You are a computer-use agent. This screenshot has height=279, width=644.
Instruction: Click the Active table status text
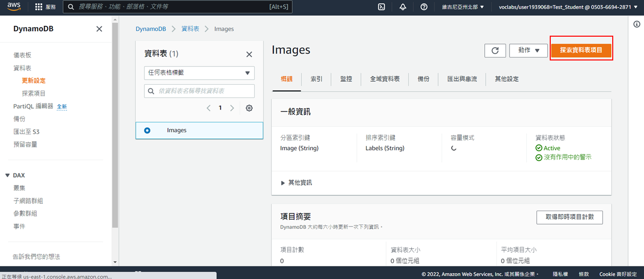click(x=552, y=148)
